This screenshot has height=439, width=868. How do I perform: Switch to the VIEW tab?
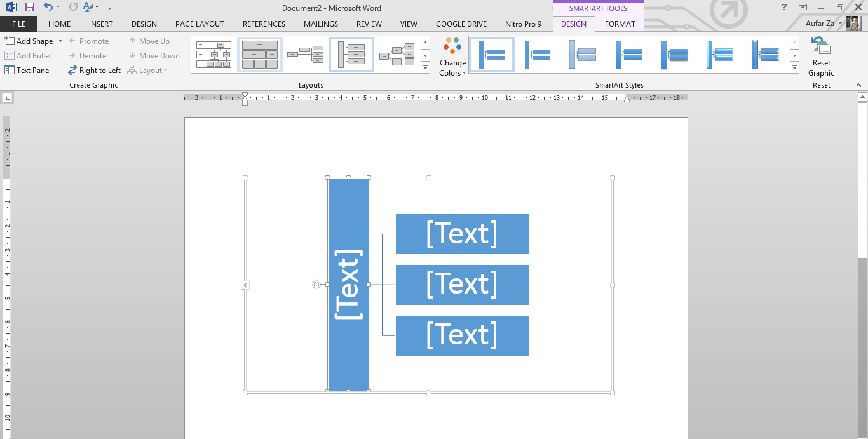[x=409, y=24]
